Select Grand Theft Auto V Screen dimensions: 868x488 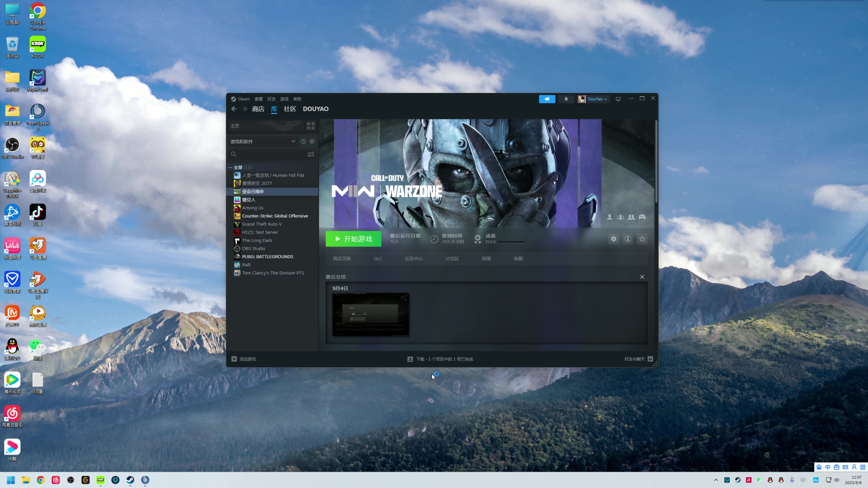click(x=273, y=224)
